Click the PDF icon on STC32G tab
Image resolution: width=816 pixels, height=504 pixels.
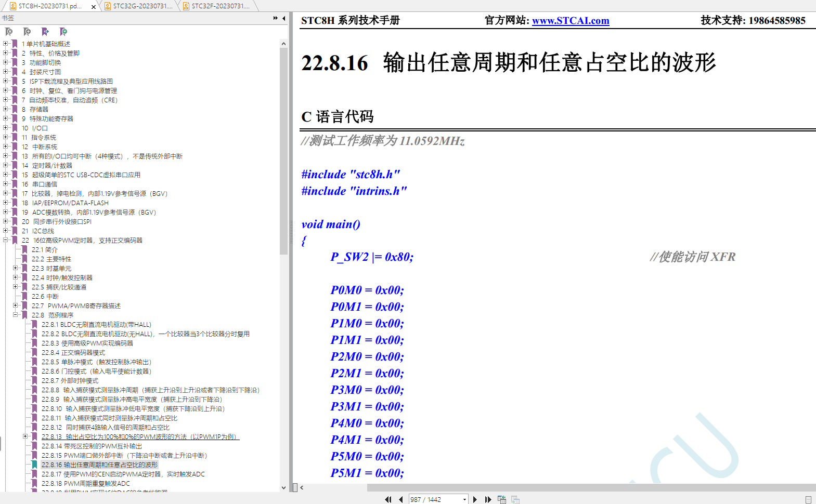coord(108,6)
